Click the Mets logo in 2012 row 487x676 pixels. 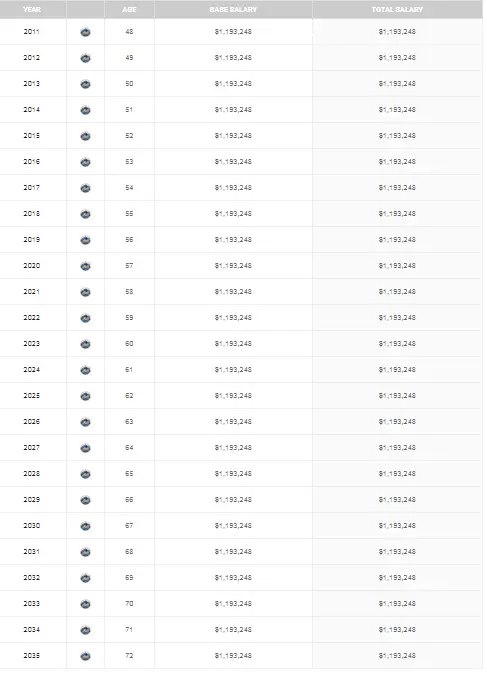click(85, 58)
